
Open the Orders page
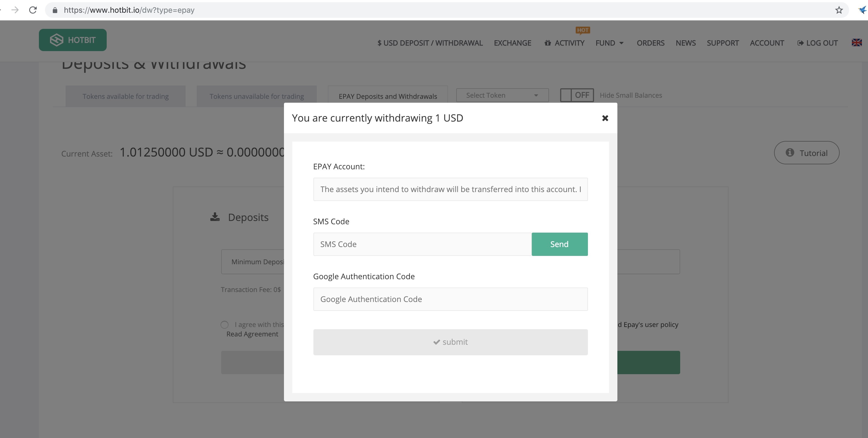[x=650, y=43]
